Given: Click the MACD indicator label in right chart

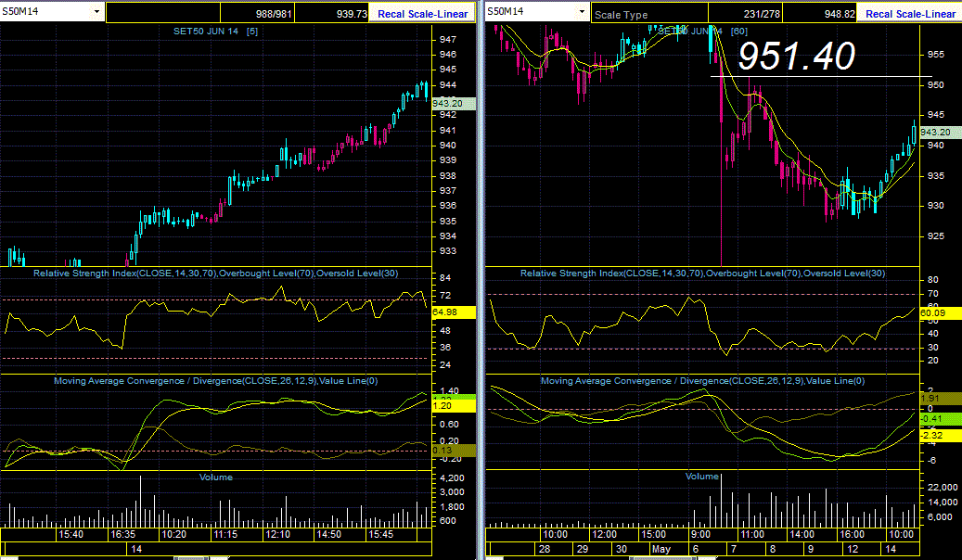Looking at the screenshot, I should pyautogui.click(x=702, y=381).
